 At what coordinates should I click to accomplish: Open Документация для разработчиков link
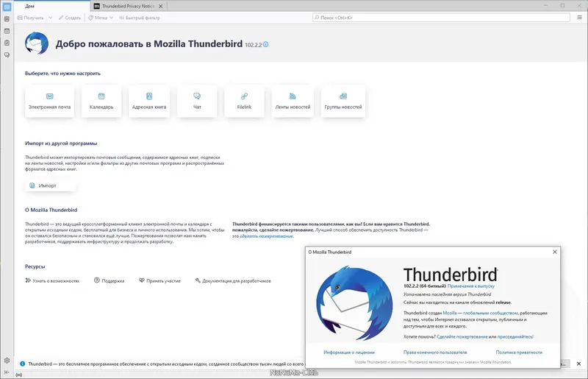[x=233, y=280]
